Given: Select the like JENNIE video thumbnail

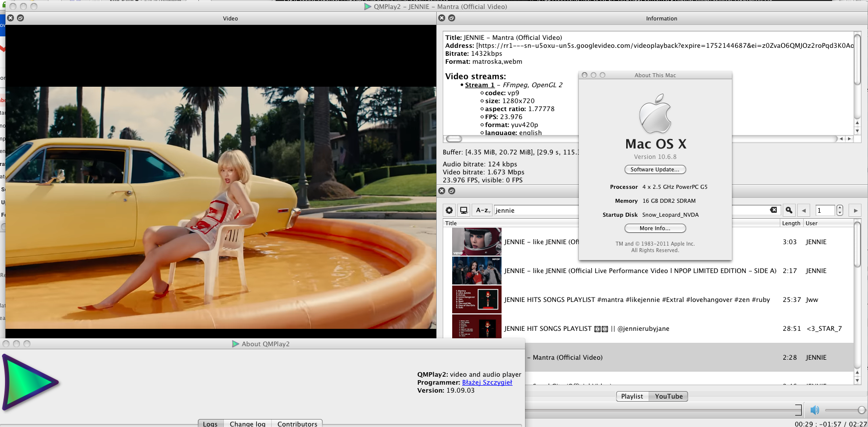Looking at the screenshot, I should coord(477,242).
